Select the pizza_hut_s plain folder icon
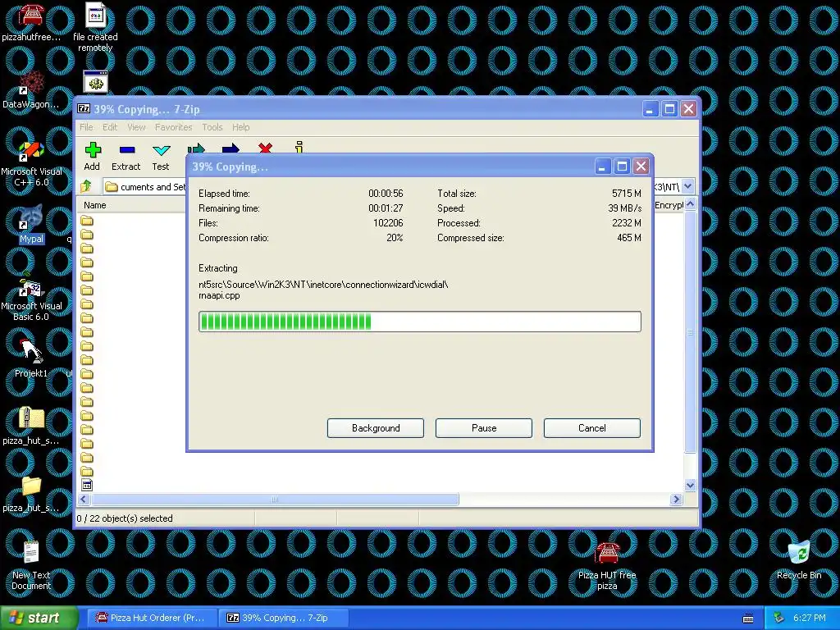Image resolution: width=840 pixels, height=630 pixels. point(30,493)
